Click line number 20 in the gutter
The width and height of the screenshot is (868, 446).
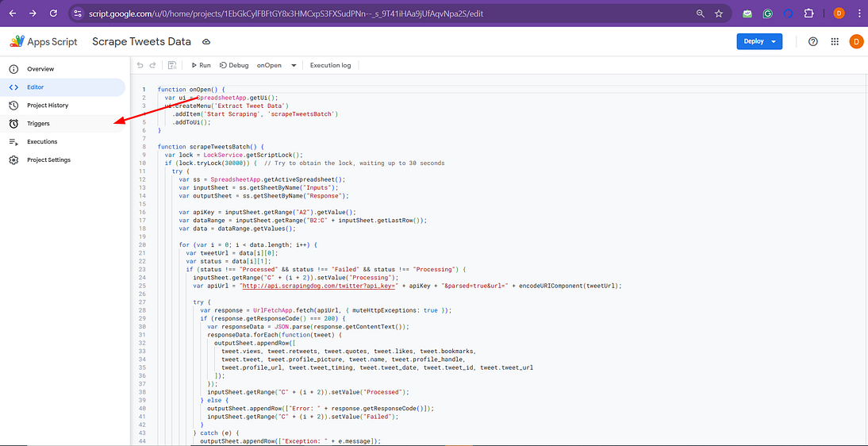(143, 245)
